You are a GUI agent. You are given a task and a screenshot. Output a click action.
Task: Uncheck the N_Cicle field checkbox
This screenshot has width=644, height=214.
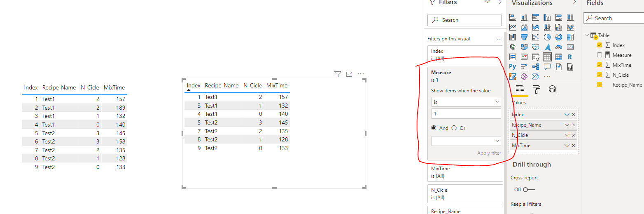[600, 75]
